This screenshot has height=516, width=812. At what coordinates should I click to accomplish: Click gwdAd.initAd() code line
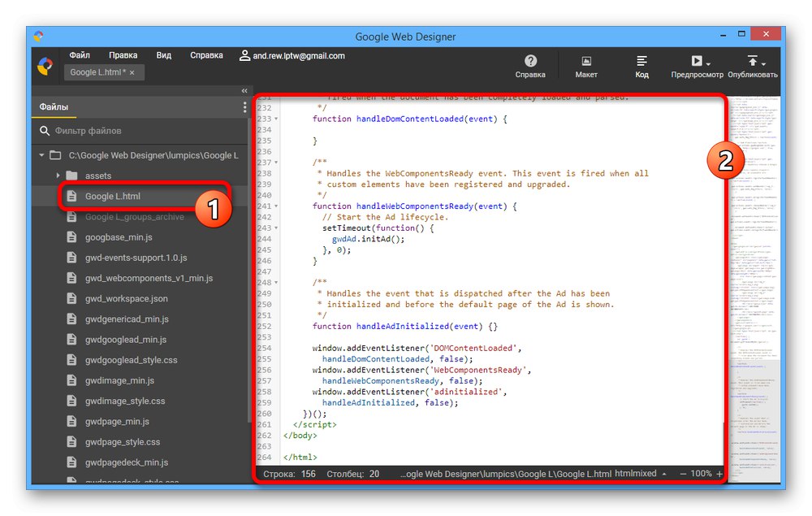368,239
